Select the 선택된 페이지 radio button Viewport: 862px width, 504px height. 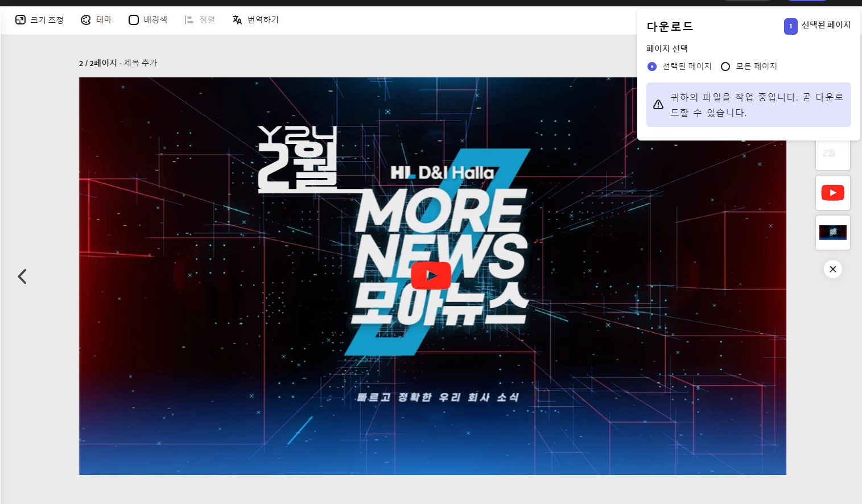652,67
